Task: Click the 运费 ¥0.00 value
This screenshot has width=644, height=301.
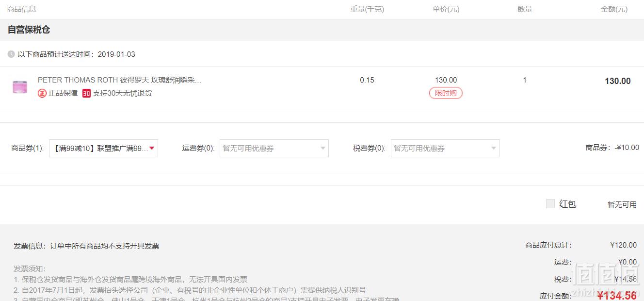Action: pyautogui.click(x=628, y=262)
